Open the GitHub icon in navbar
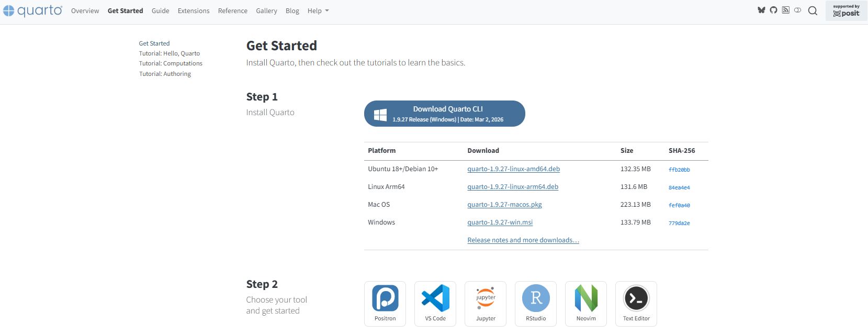Screen dimensions: 868x335 pos(773,10)
